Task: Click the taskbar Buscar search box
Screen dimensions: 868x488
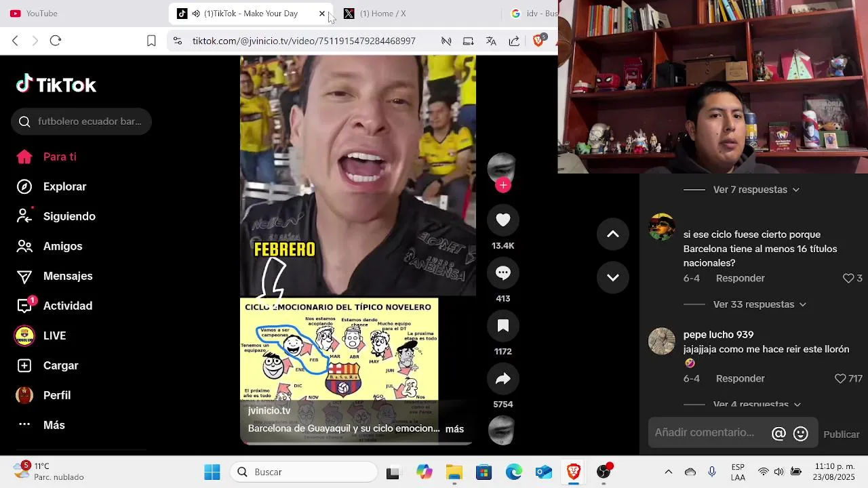Action: tap(304, 472)
